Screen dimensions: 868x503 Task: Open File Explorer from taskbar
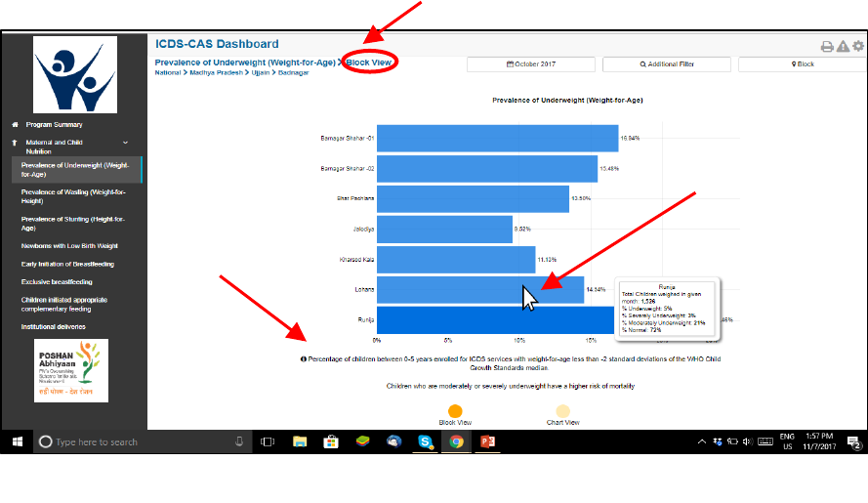[x=300, y=441]
